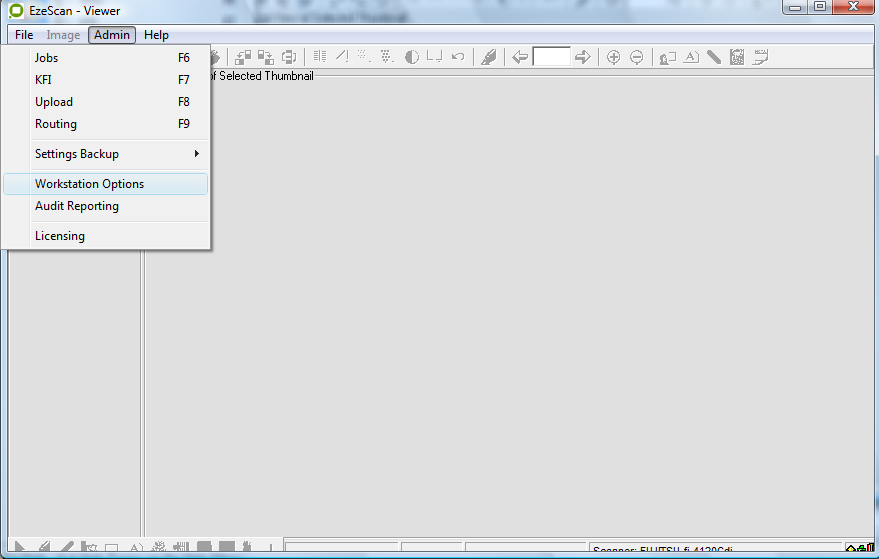Click the undo curved arrow icon

[x=458, y=57]
